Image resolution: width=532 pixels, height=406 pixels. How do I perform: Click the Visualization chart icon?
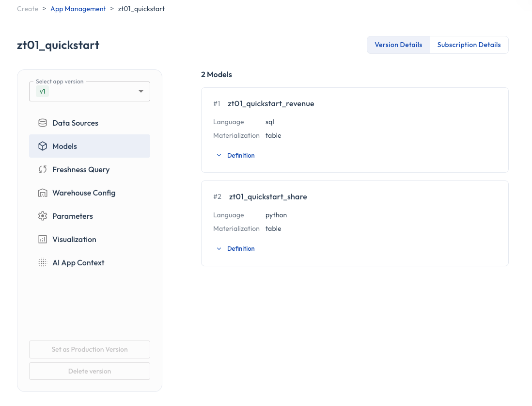click(43, 240)
